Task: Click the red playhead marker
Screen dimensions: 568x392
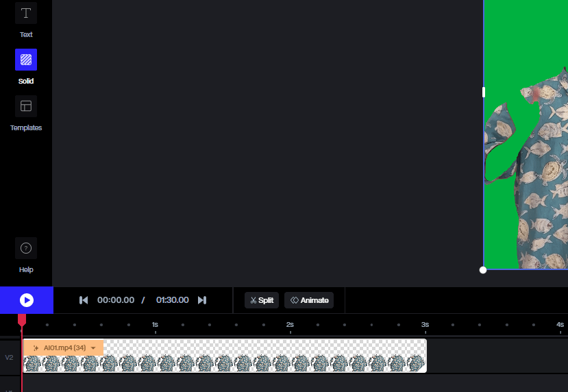Action: coord(22,320)
